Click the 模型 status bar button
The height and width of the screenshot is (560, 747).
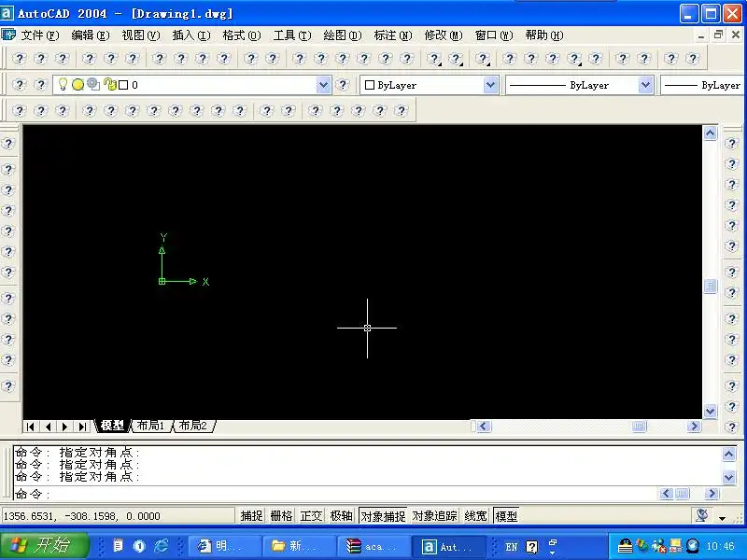pos(506,516)
